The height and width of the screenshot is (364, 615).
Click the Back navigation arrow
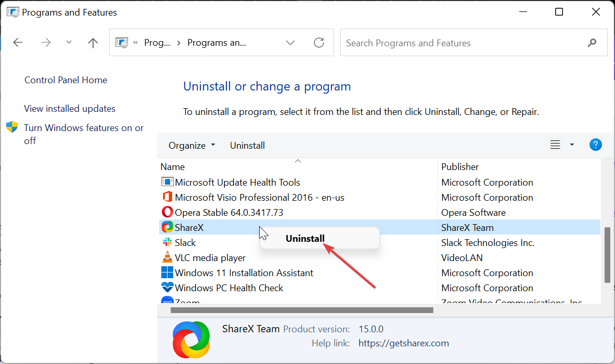(18, 43)
